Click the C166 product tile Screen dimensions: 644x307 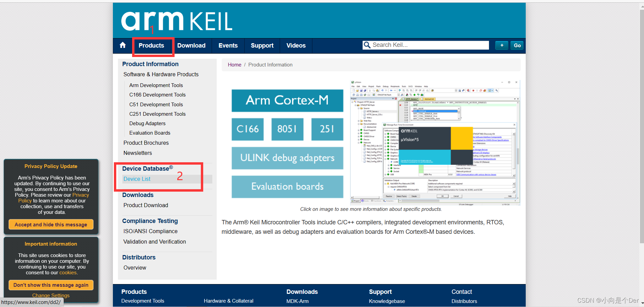click(248, 129)
